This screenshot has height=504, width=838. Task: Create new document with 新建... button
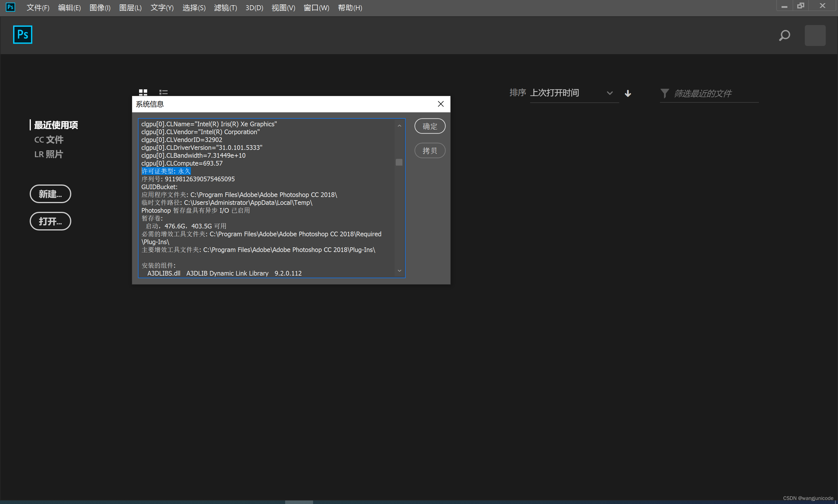[50, 194]
